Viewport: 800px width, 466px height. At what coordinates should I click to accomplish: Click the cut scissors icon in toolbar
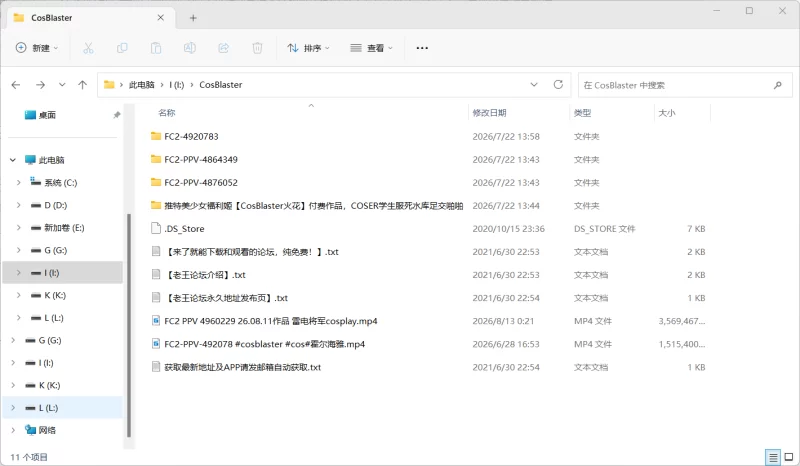[x=88, y=48]
